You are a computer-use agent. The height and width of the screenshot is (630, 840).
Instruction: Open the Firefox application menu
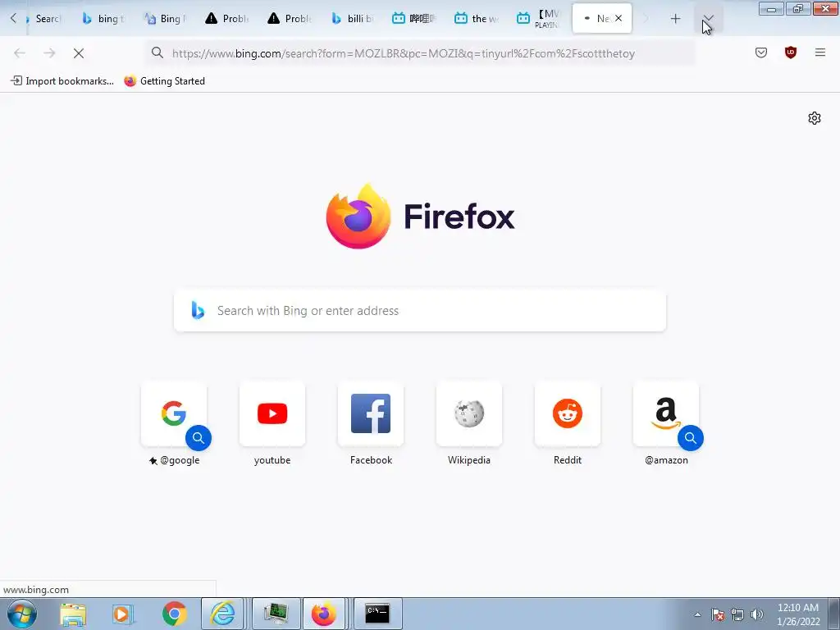pyautogui.click(x=820, y=52)
